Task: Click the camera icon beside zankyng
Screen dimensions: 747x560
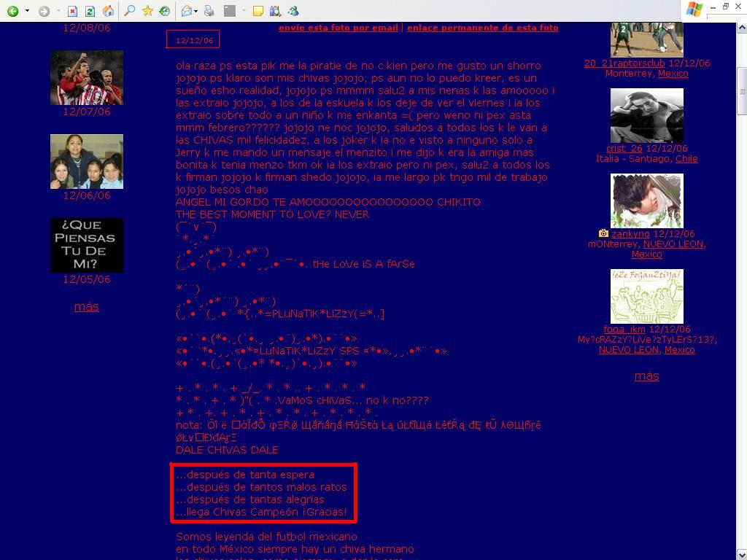Action: tap(603, 233)
